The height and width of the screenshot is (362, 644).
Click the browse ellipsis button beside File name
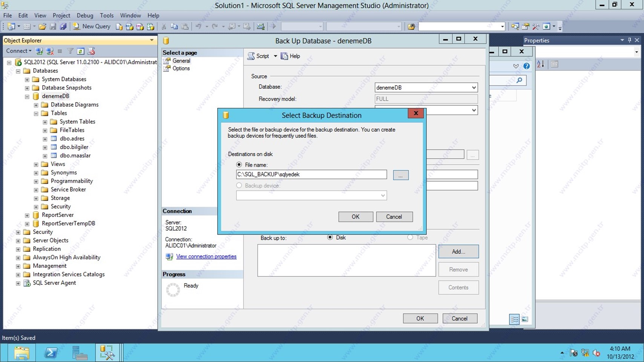(x=400, y=175)
